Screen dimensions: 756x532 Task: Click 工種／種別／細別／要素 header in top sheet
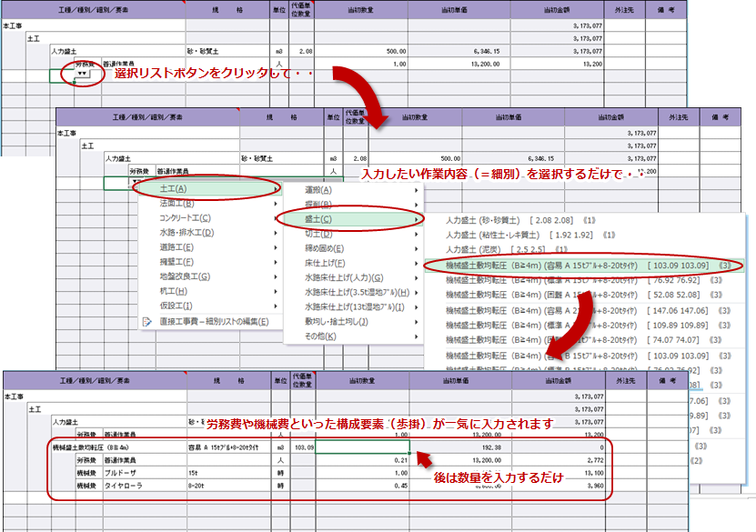point(93,10)
